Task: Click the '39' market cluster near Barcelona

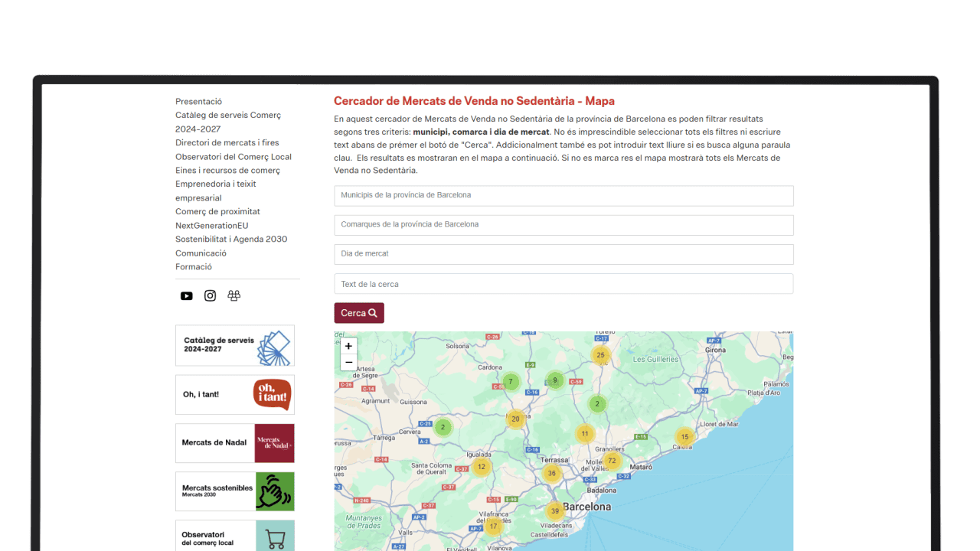Action: [x=554, y=510]
